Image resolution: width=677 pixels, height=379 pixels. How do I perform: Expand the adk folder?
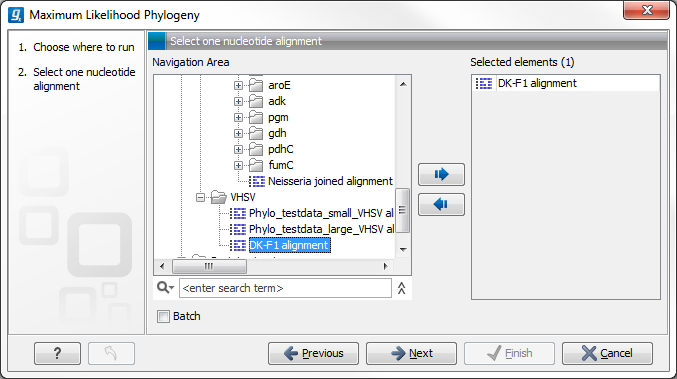coord(238,101)
